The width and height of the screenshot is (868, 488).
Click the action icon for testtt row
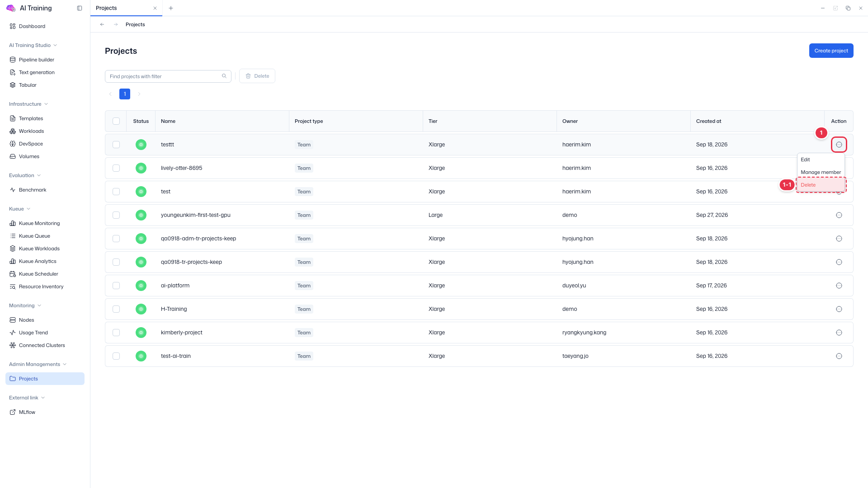point(839,145)
